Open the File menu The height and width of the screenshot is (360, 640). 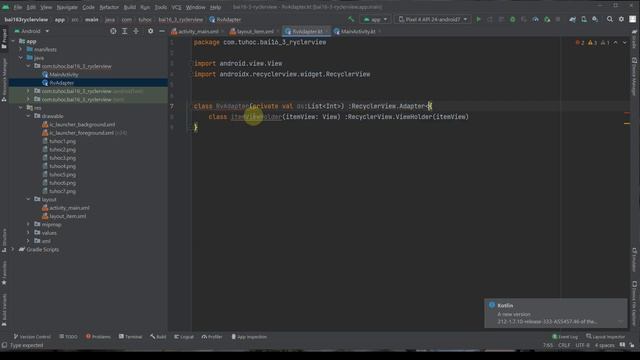tap(18, 7)
